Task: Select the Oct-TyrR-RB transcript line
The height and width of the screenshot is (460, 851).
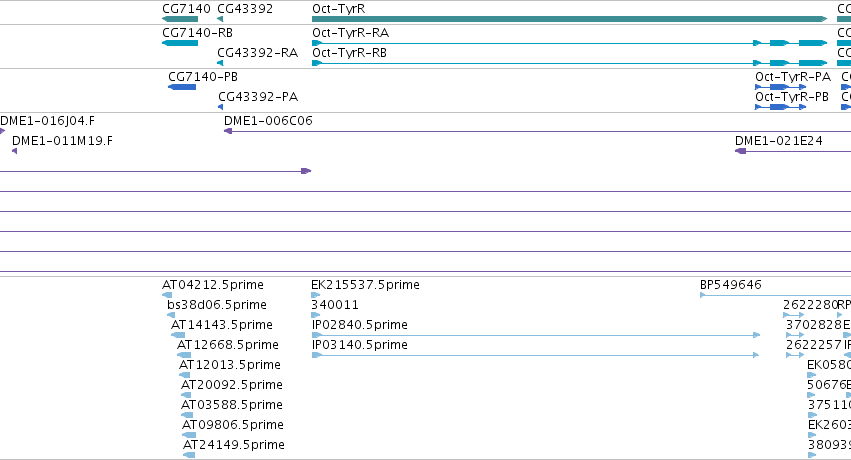Action: point(569,63)
